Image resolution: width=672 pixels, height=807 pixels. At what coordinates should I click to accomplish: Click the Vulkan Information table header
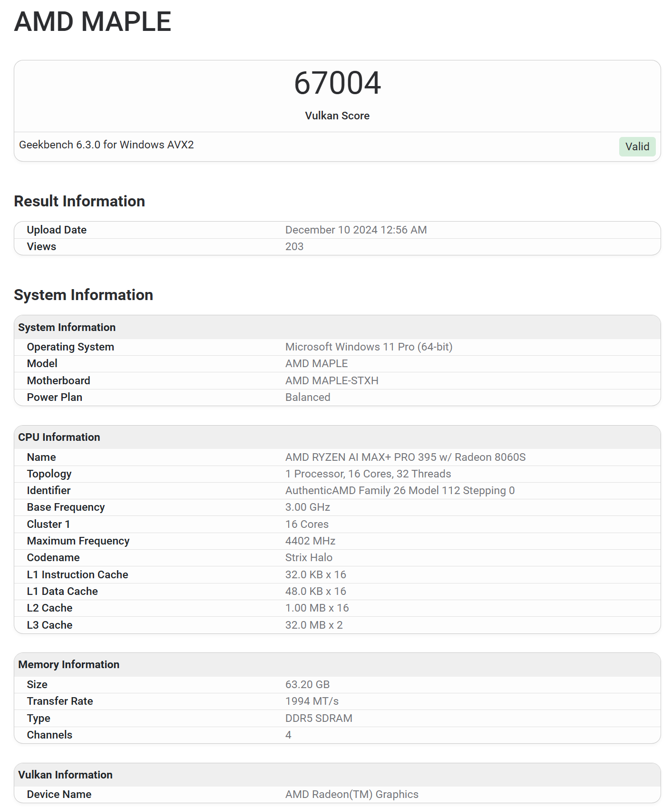click(x=65, y=775)
